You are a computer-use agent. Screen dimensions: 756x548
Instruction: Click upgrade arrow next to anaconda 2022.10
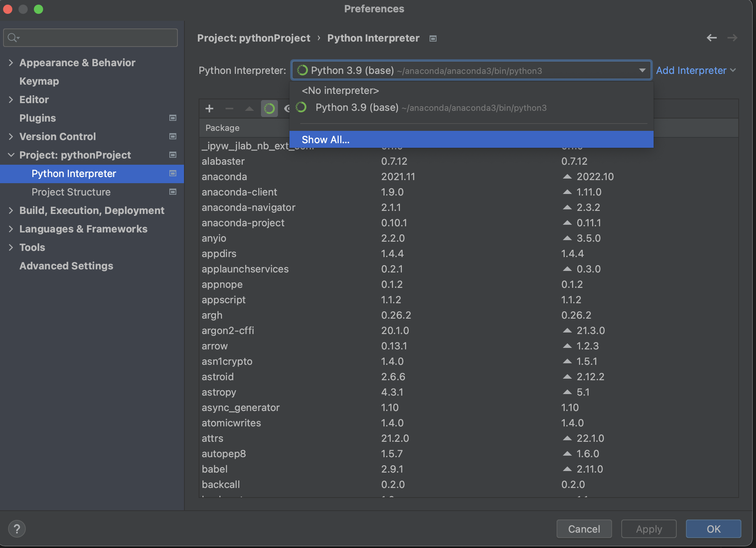point(567,176)
